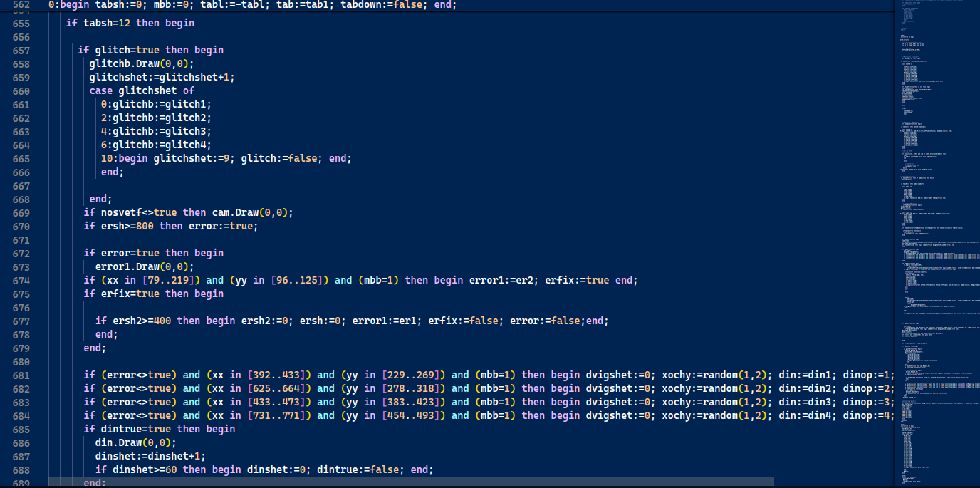Jump to sticky header line 562
The image size is (980, 488).
[21, 5]
